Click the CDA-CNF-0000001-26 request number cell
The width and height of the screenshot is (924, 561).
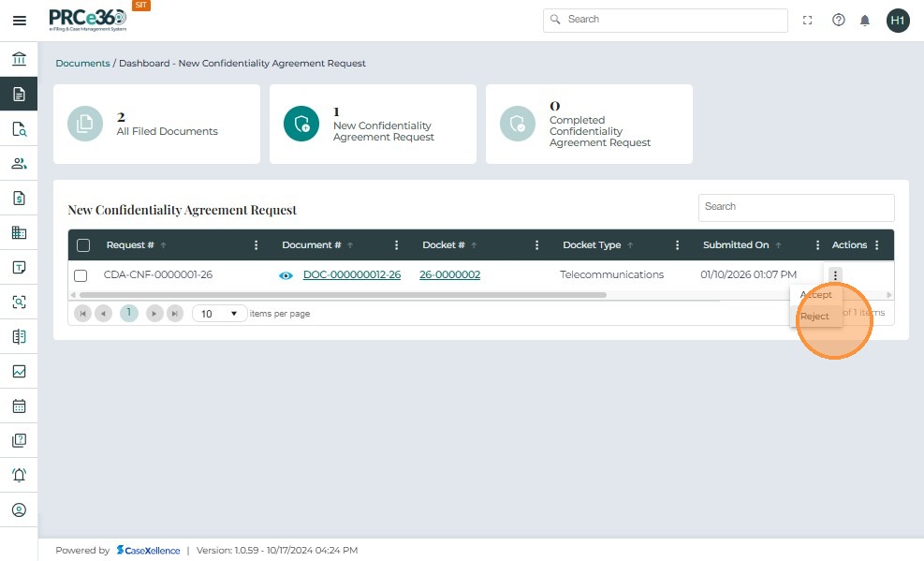point(158,274)
